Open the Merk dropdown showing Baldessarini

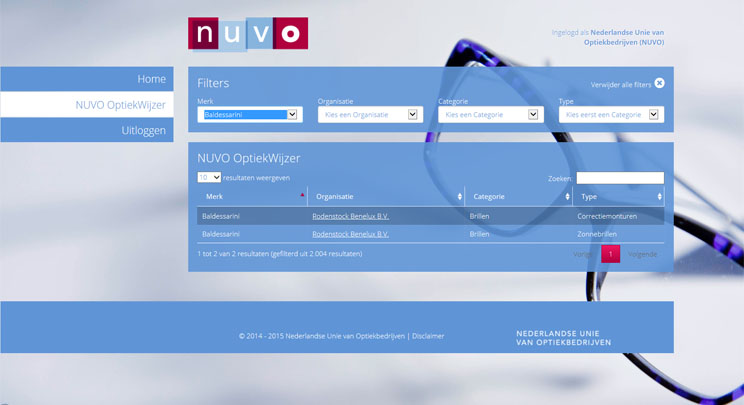250,115
